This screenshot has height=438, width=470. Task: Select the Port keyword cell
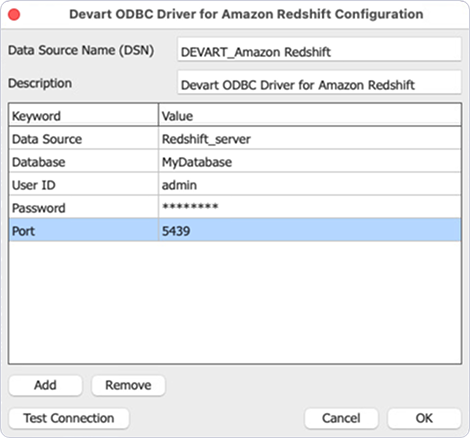click(x=83, y=230)
